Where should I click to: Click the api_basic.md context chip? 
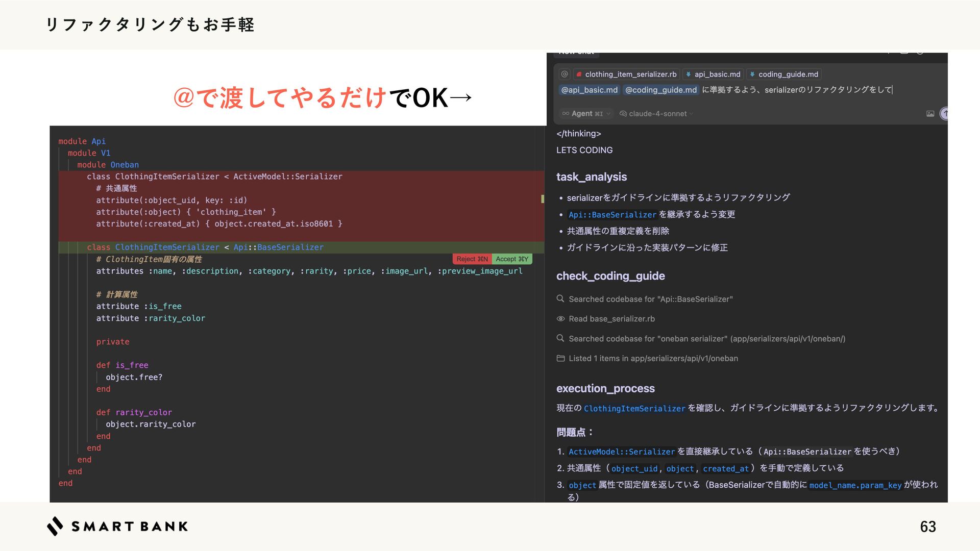click(713, 74)
